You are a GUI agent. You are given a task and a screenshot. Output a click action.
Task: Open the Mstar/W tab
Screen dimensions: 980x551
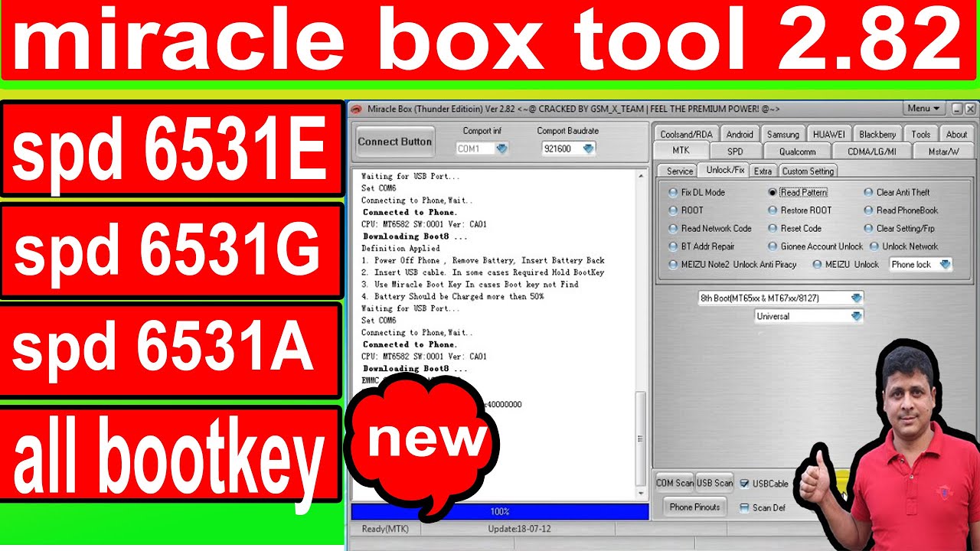click(943, 152)
